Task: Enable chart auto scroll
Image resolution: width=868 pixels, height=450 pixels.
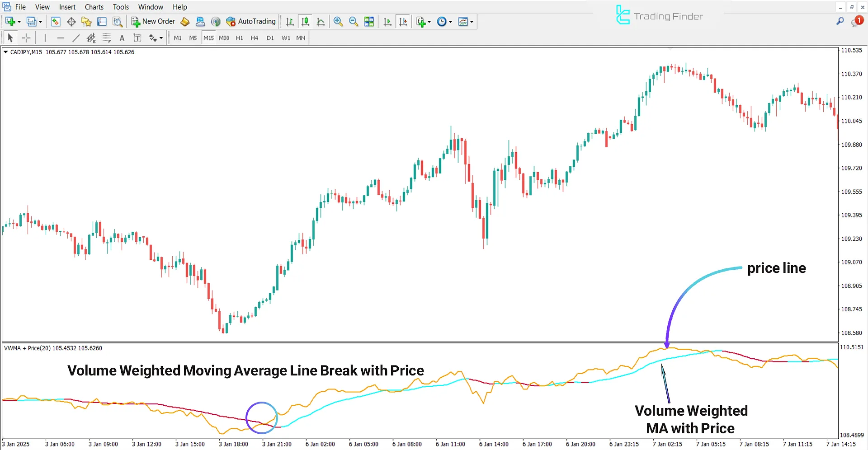Action: 387,21
